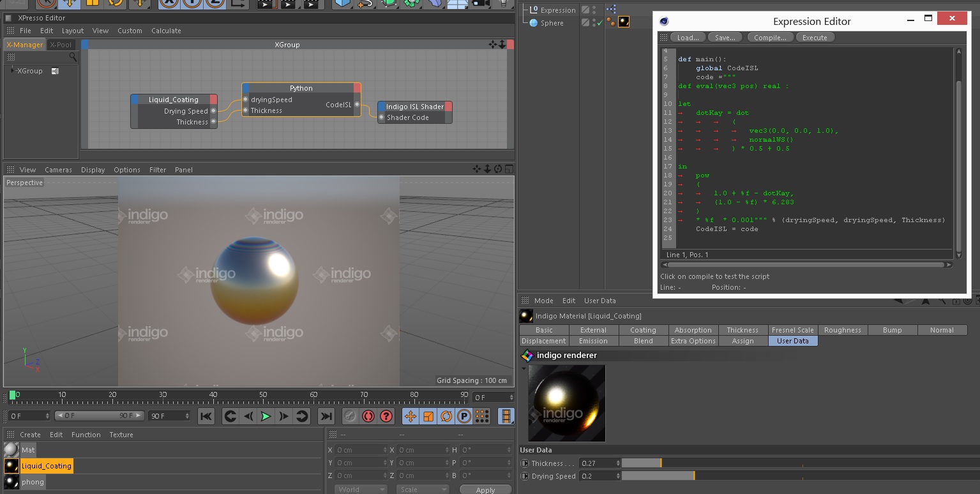This screenshot has height=494, width=980.
Task: Click the viewport rotate camera icon
Action: pyautogui.click(x=498, y=169)
